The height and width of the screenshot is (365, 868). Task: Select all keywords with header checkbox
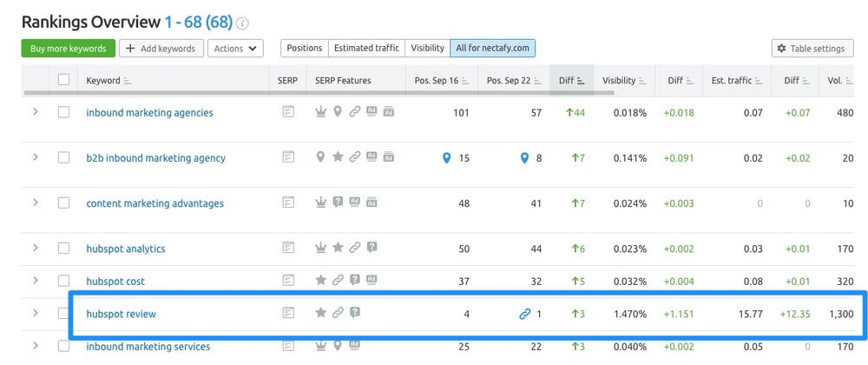click(63, 80)
